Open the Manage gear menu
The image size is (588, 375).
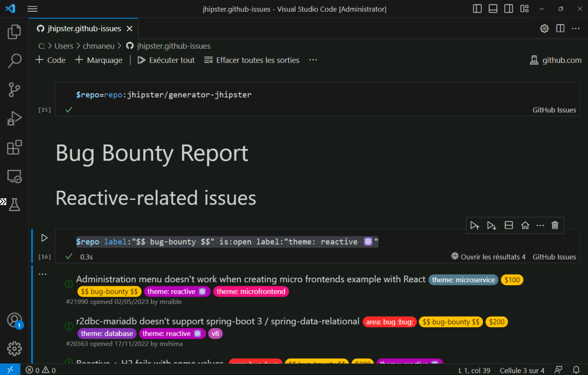click(x=14, y=349)
